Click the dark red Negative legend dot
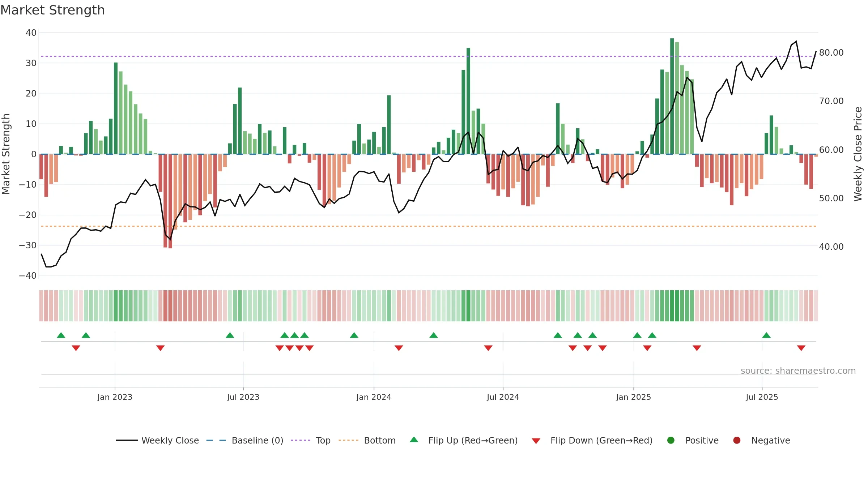The width and height of the screenshot is (868, 488). click(737, 440)
